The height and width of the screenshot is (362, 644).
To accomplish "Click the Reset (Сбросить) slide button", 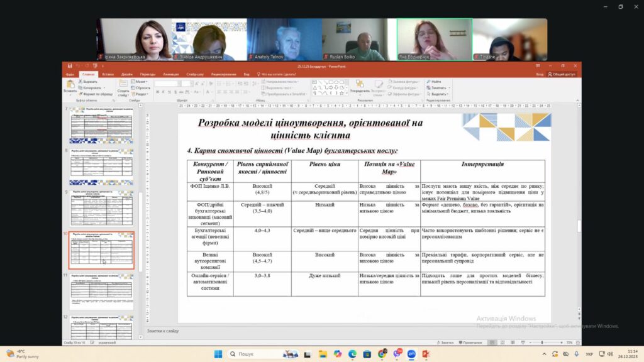I will point(143,88).
